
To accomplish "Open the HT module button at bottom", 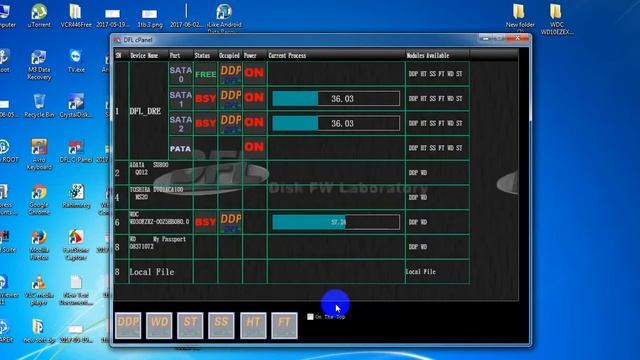I will tap(253, 325).
